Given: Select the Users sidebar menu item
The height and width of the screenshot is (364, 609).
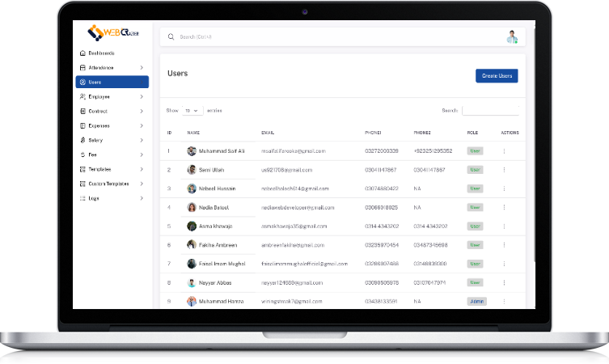Looking at the screenshot, I should click(112, 82).
